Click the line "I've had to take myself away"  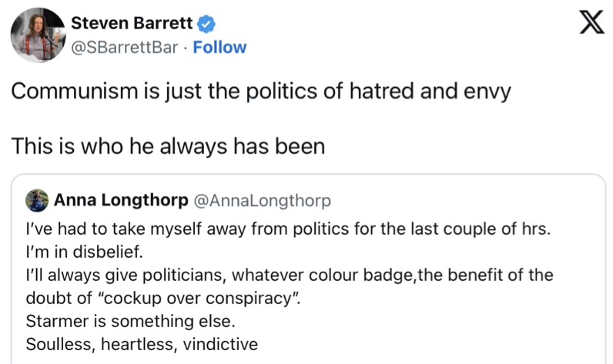[x=288, y=230]
